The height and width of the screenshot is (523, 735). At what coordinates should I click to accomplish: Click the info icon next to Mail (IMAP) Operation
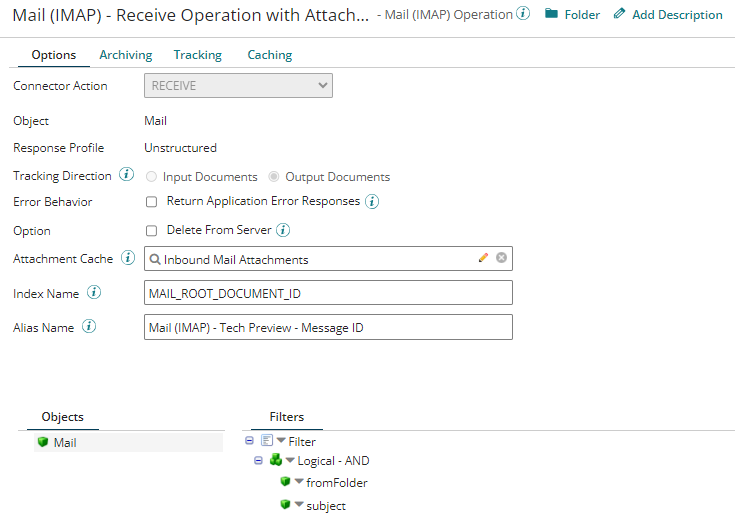pos(523,14)
